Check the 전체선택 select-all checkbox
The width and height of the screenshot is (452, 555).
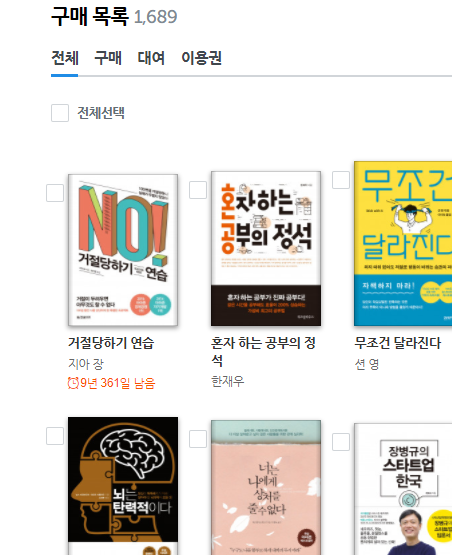[x=60, y=113]
